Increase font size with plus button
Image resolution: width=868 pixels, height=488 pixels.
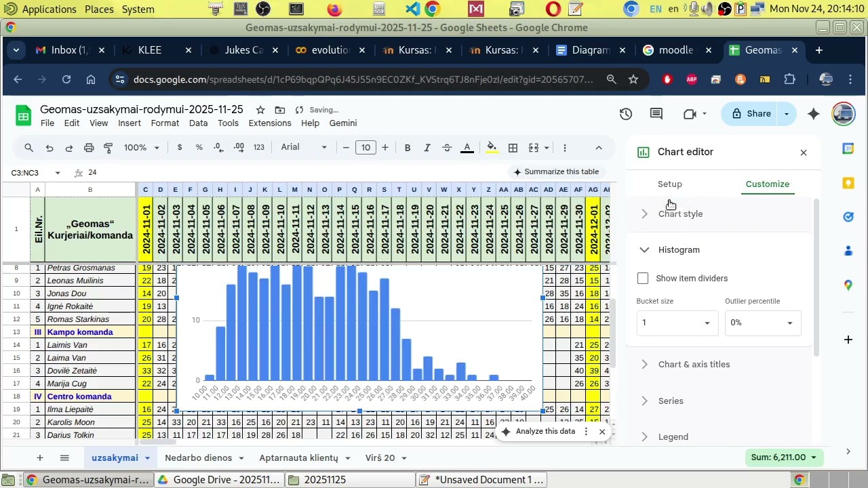click(x=385, y=148)
